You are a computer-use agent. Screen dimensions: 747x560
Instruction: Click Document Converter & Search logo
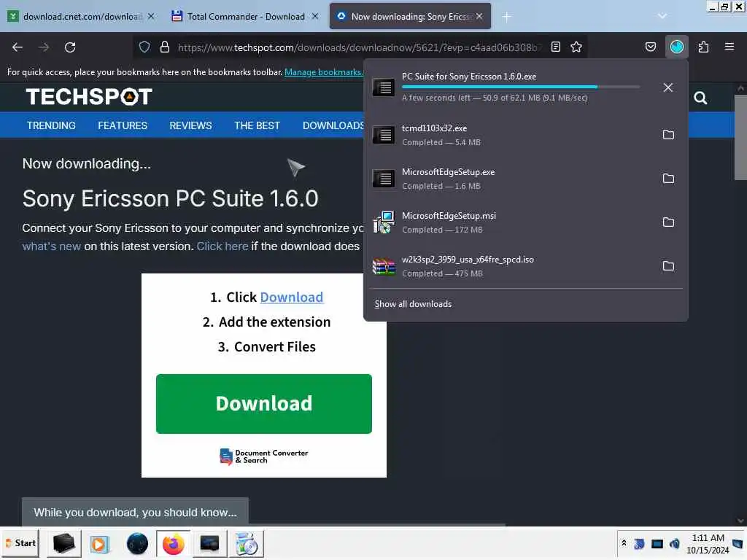pos(264,456)
